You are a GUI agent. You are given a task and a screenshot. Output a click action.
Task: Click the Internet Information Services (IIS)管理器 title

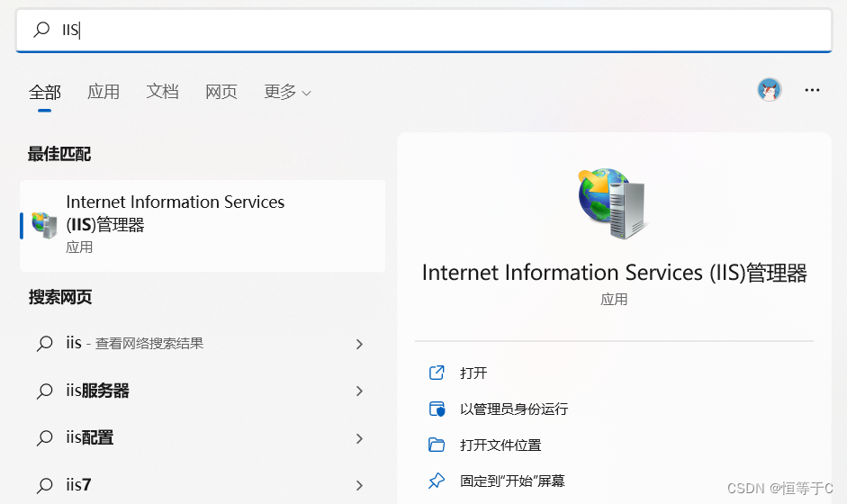click(x=614, y=273)
